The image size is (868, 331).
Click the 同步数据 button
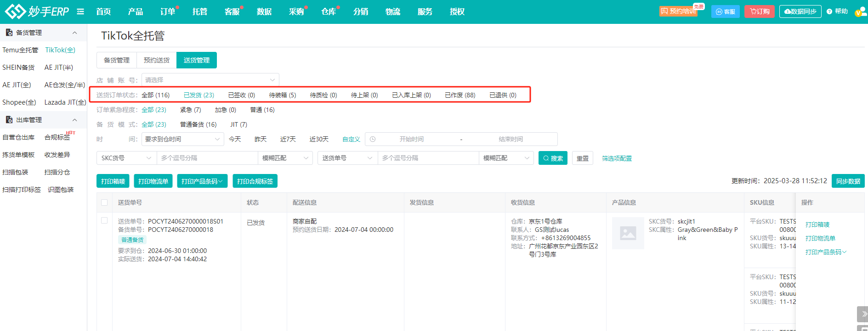pyautogui.click(x=848, y=181)
